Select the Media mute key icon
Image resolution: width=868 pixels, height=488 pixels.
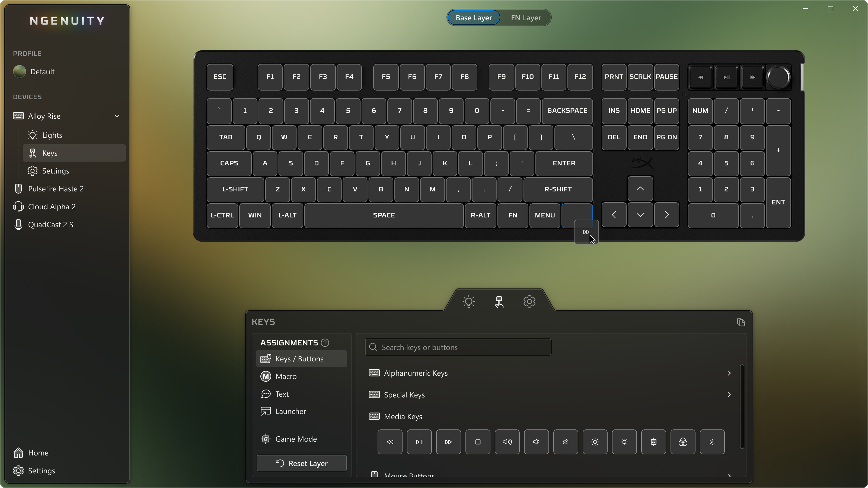[565, 442]
